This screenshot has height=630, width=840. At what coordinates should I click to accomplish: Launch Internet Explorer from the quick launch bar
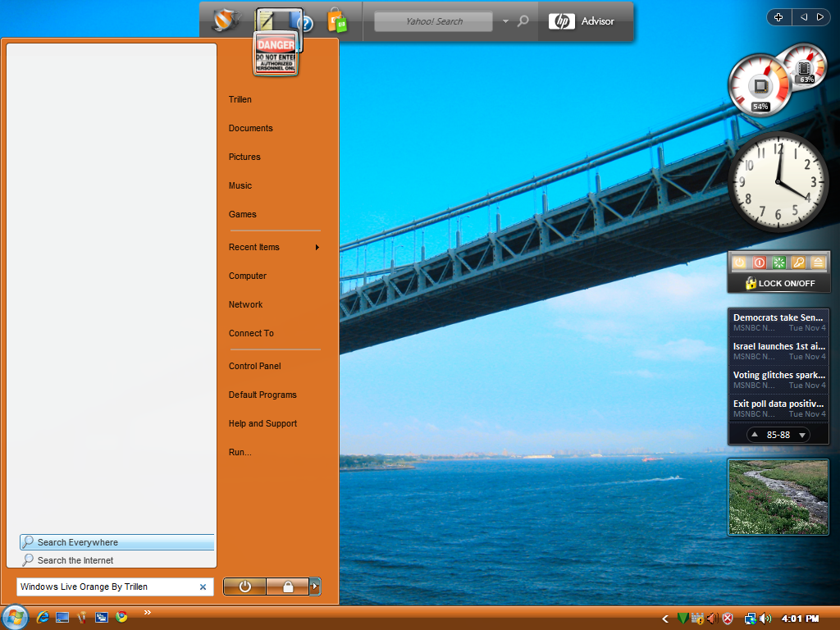click(43, 617)
